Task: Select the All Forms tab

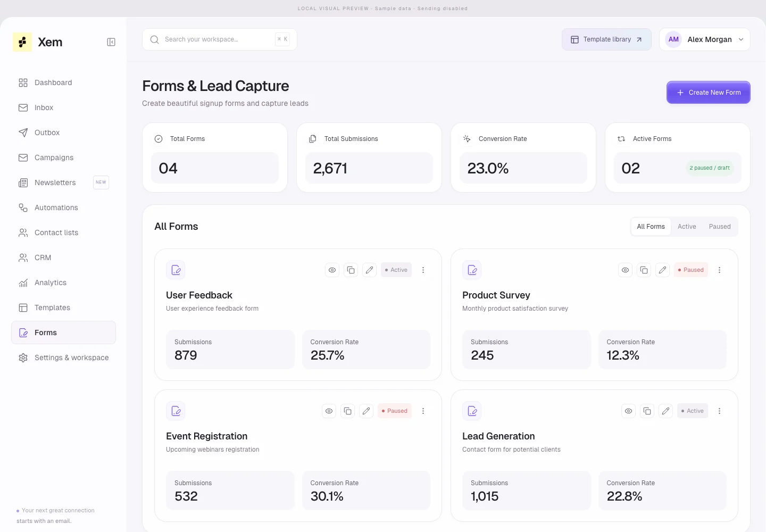Action: point(651,227)
